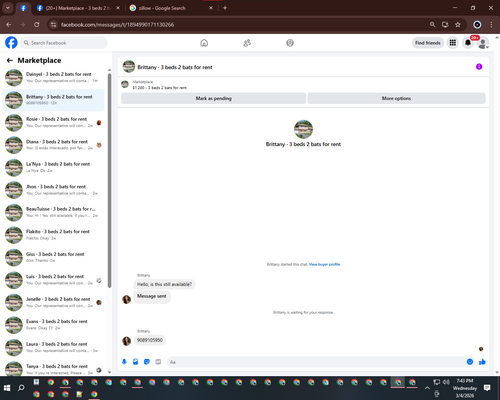Image resolution: width=500 pixels, height=400 pixels.
Task: Open Chrome three-dot menu
Action: pos(491,25)
